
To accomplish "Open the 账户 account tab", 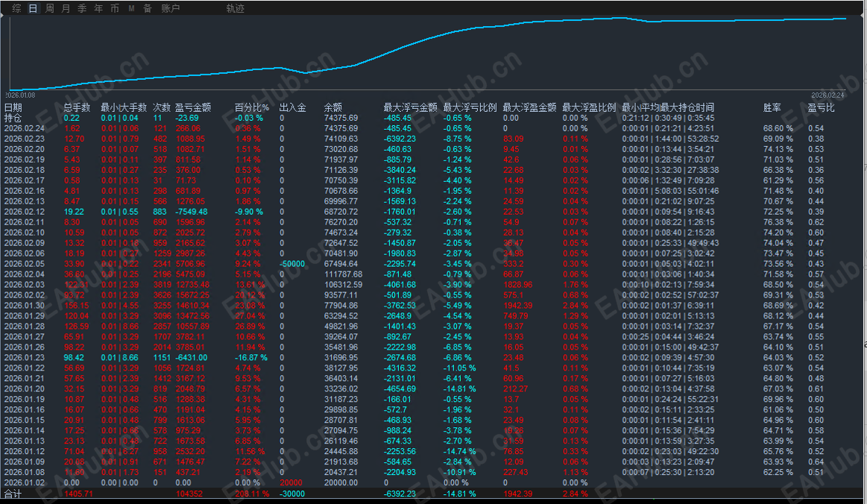I will point(170,8).
